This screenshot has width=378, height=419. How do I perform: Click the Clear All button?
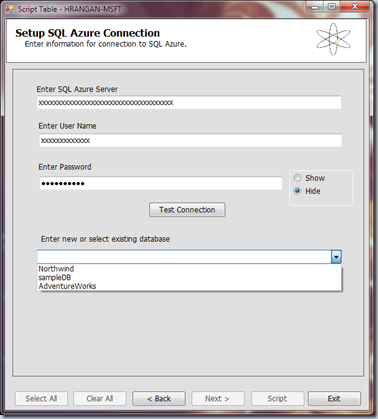tap(100, 399)
